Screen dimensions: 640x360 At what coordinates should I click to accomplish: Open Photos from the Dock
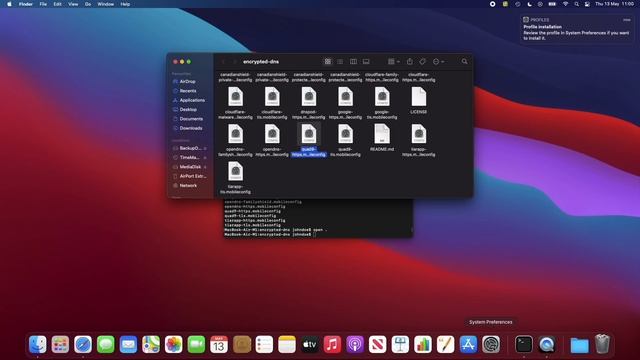click(x=173, y=344)
